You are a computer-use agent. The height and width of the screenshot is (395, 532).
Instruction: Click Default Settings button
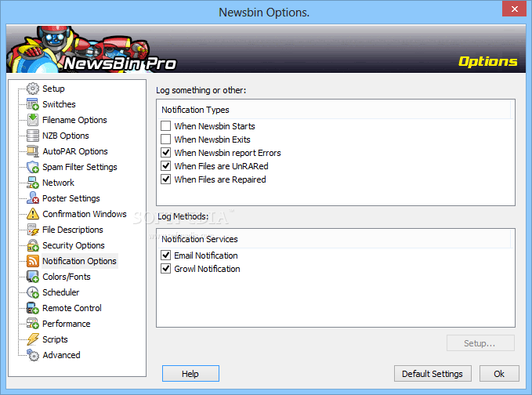point(432,374)
